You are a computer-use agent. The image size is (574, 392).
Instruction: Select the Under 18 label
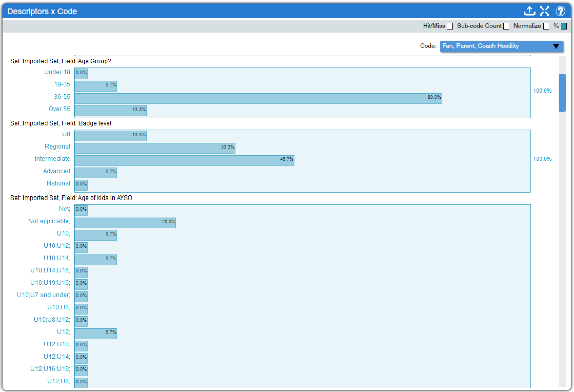point(57,72)
